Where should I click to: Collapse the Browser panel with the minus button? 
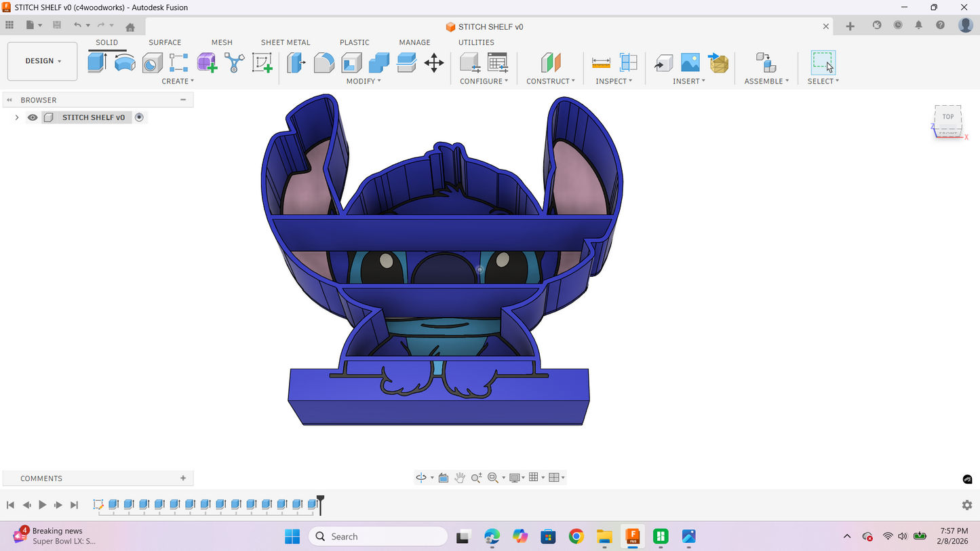183,100
